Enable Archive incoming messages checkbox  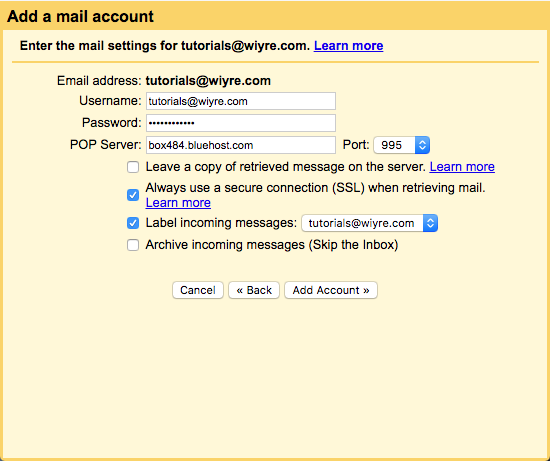pos(133,245)
